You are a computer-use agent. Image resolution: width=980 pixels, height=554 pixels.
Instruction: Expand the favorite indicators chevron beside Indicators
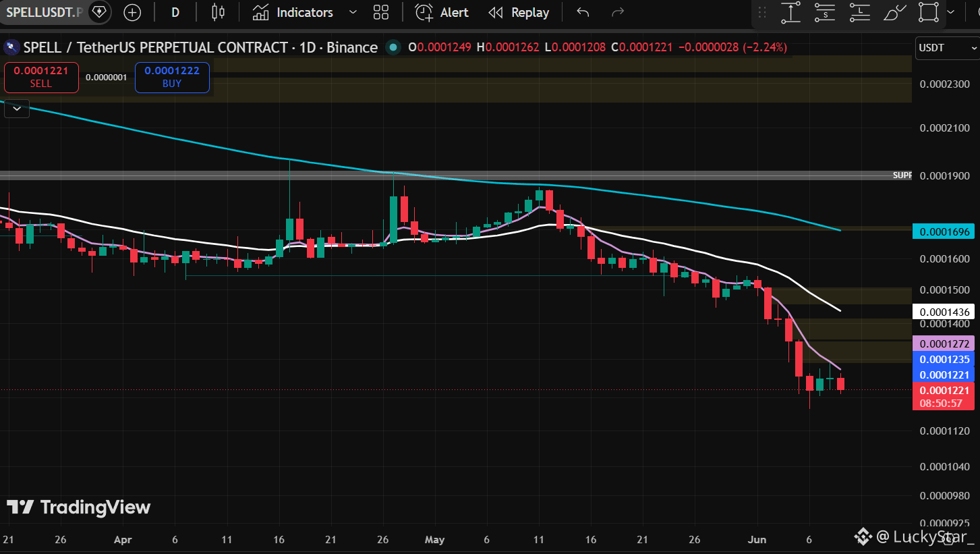pos(353,12)
